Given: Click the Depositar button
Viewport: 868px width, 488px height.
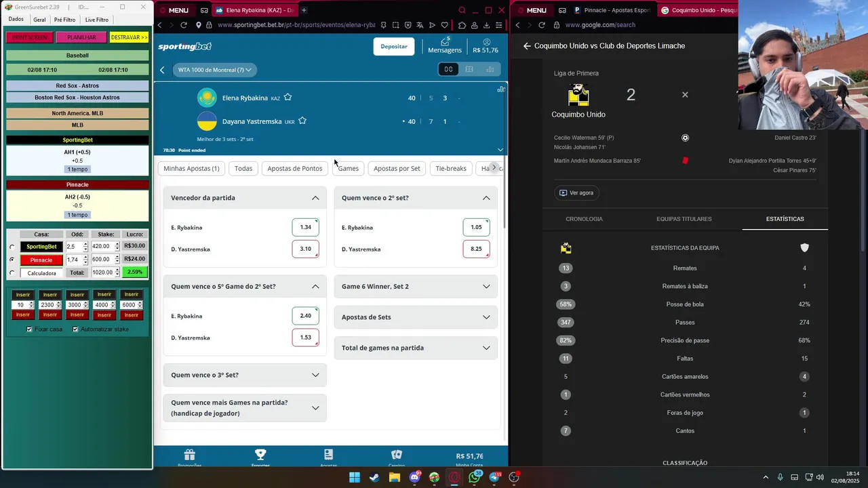Looking at the screenshot, I should tap(394, 46).
